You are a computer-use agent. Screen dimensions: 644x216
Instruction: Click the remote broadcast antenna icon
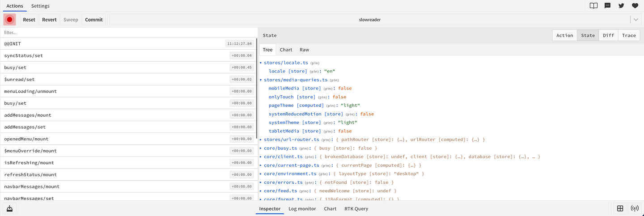tap(634, 208)
